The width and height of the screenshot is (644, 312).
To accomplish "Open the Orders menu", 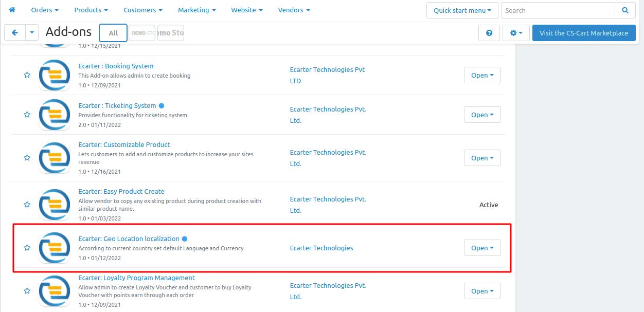I will point(45,10).
